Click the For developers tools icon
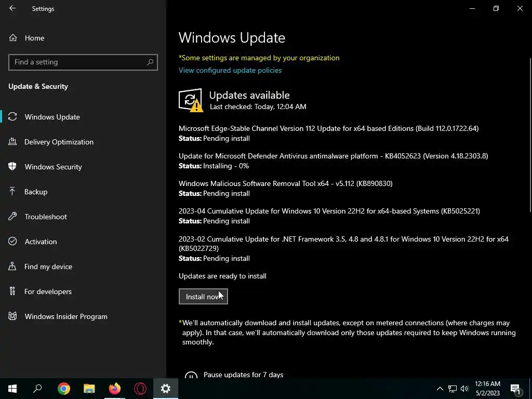The image size is (532, 399). point(12,291)
